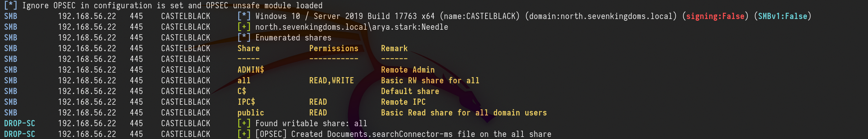The width and height of the screenshot is (868, 139).
Task: Click the red signing:False text
Action: [x=715, y=16]
